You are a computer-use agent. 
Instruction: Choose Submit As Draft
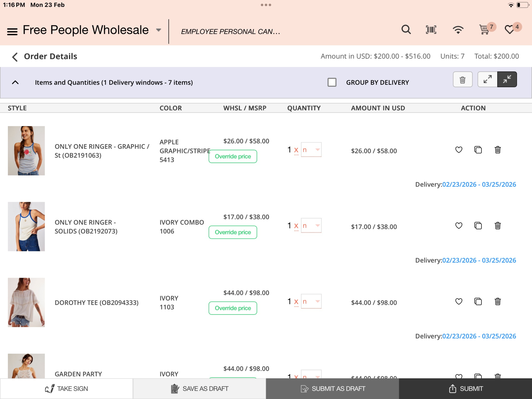click(x=332, y=388)
